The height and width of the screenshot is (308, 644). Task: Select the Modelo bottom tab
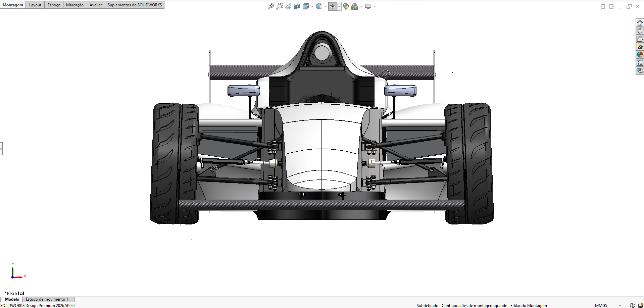click(12, 299)
